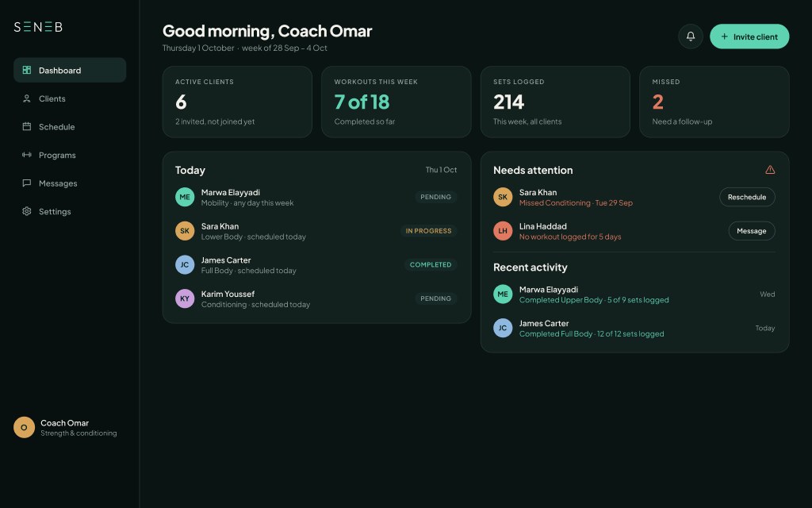Click Sara Khan's SK avatar in Today
The width and height of the screenshot is (812, 508).
pos(185,231)
